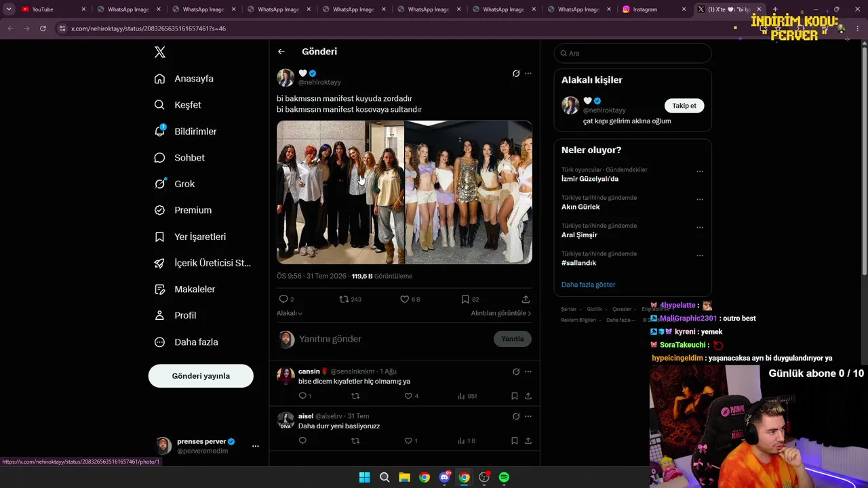868x488 pixels.
Task: Like cansin's comment
Action: click(x=408, y=396)
